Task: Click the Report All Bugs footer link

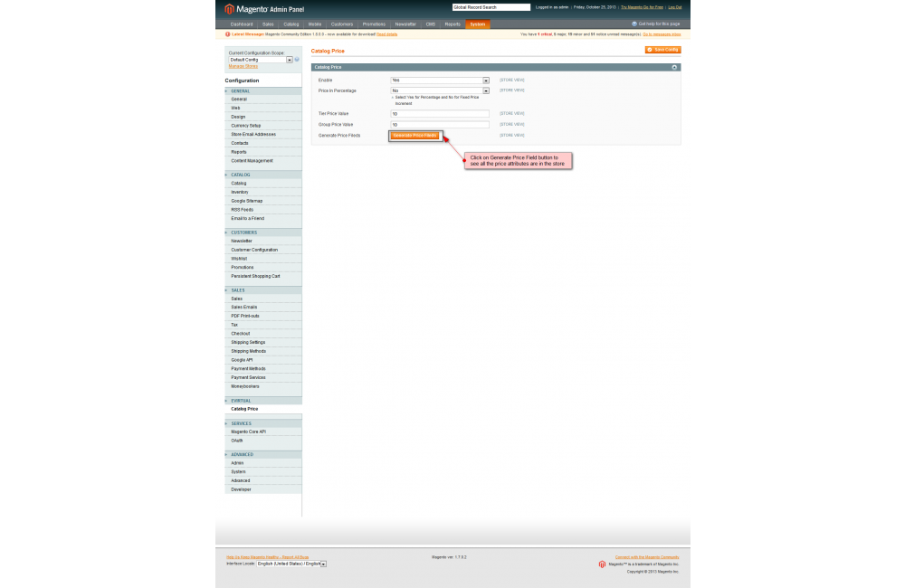Action: [267, 557]
